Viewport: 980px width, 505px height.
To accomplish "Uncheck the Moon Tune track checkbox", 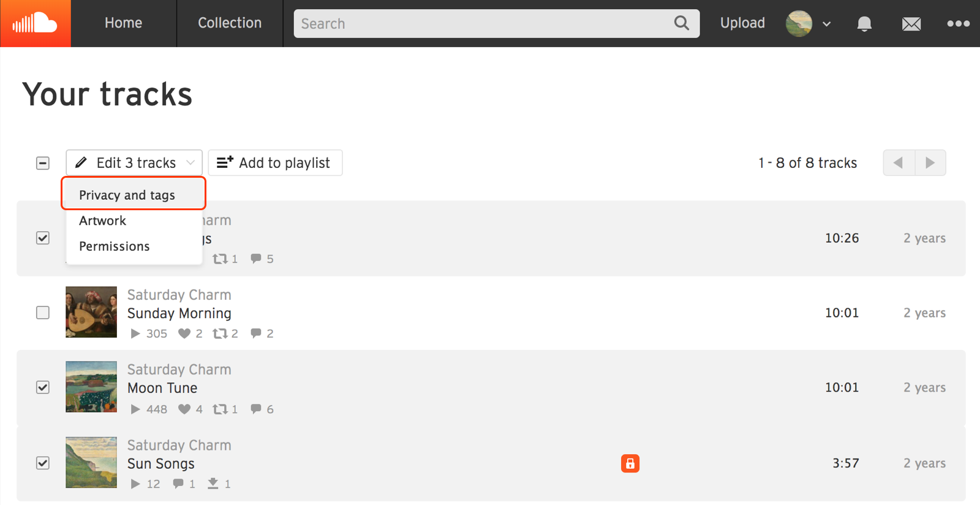I will click(x=42, y=387).
